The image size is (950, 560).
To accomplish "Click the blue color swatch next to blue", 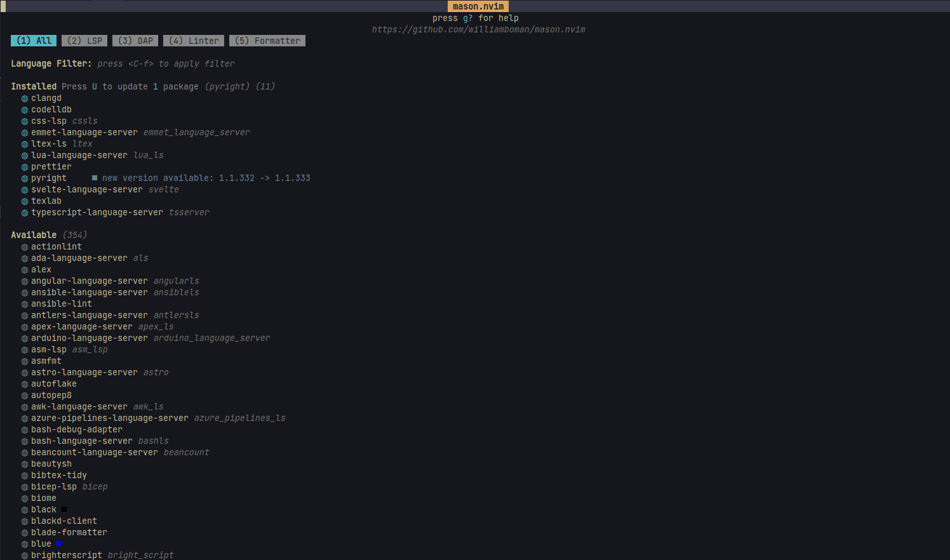I will [x=59, y=543].
